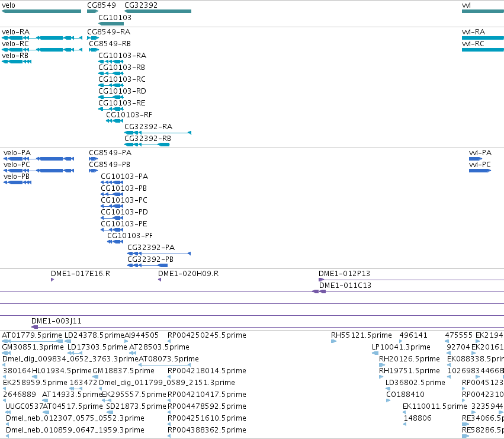Click the CG32392-RA transcript label
This screenshot has width=504, height=439.
click(x=148, y=127)
